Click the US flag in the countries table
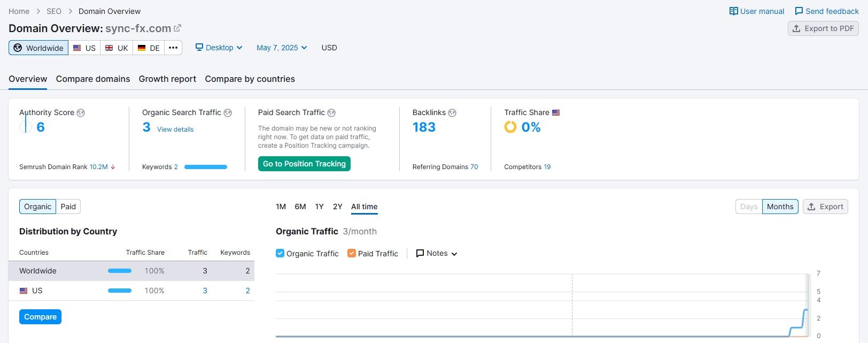Viewport: 868px width, 343px height. 24,291
